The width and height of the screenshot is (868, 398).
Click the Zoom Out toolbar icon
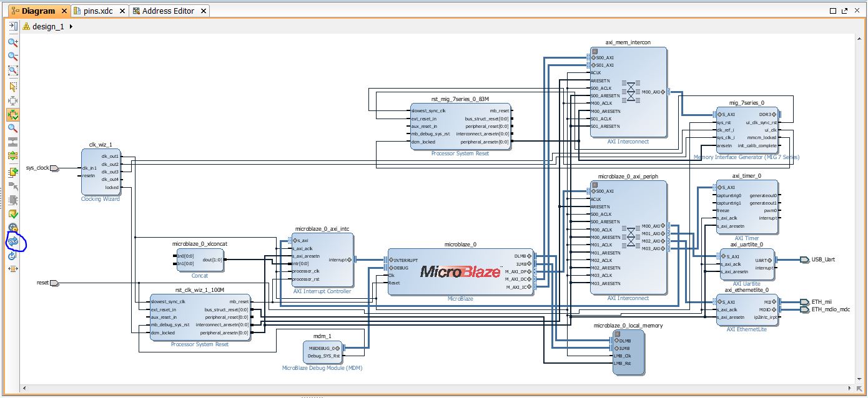point(12,57)
